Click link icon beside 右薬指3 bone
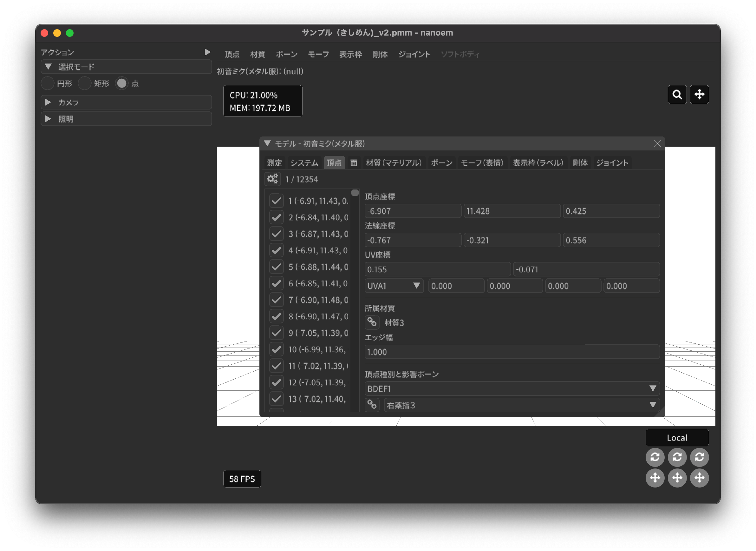 click(372, 405)
